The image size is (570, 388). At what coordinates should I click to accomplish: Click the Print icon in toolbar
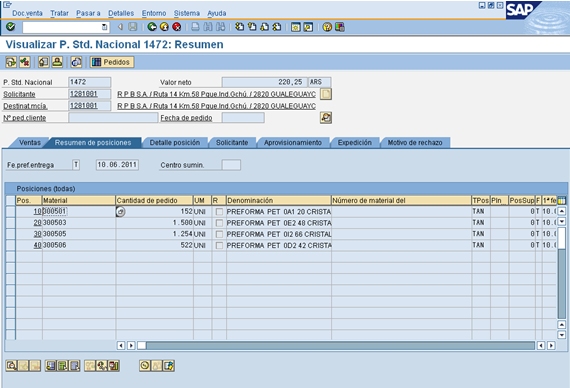(196, 27)
